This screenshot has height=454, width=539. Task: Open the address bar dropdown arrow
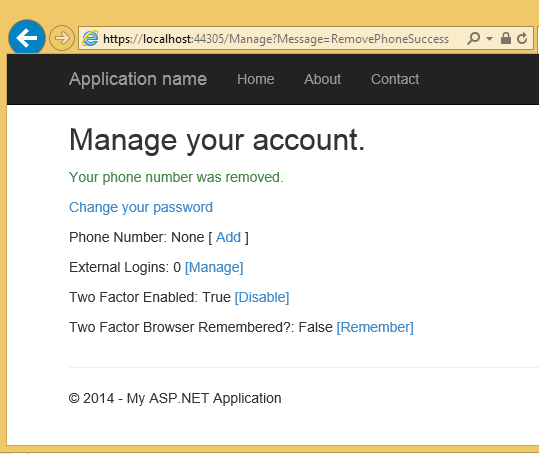click(x=490, y=38)
